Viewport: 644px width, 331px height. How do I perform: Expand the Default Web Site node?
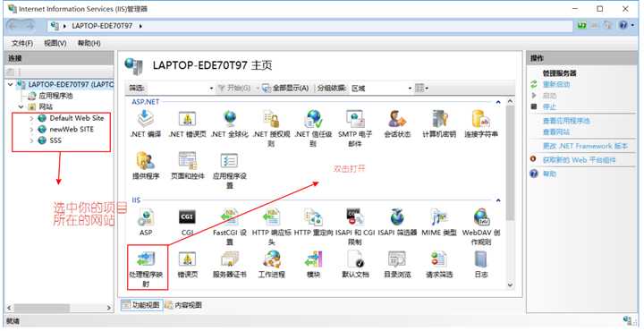(31, 118)
